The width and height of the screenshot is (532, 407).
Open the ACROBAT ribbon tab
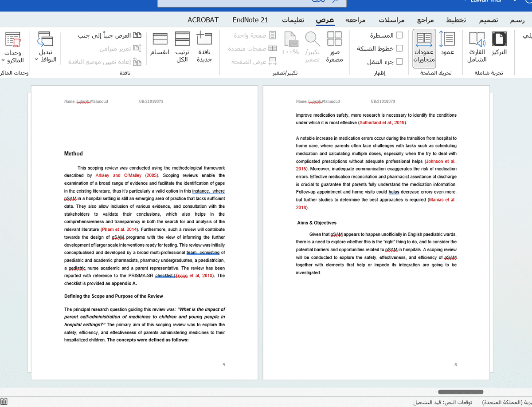pyautogui.click(x=203, y=20)
